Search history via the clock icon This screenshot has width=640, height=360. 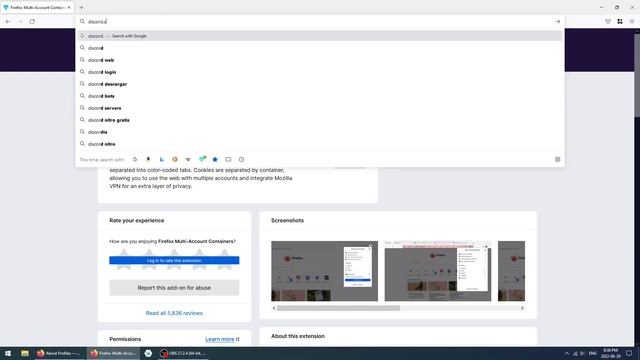242,160
